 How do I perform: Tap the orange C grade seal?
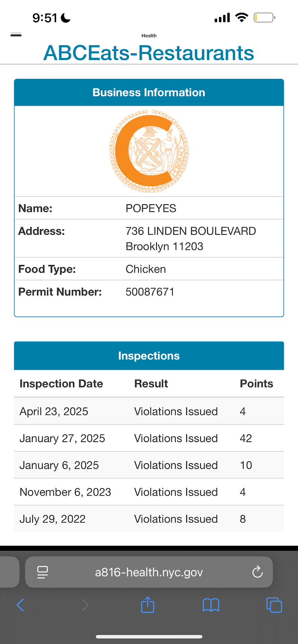[x=149, y=151]
